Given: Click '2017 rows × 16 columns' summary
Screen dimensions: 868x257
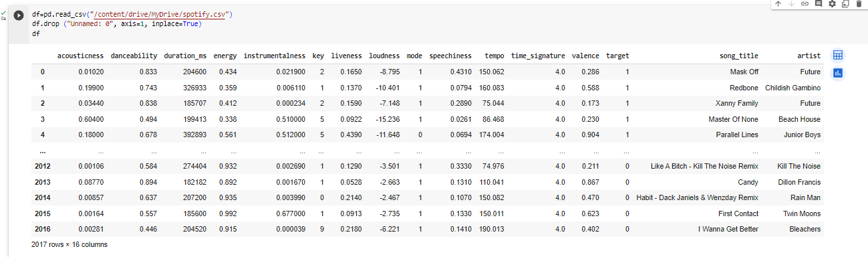Looking at the screenshot, I should pyautogui.click(x=69, y=245).
